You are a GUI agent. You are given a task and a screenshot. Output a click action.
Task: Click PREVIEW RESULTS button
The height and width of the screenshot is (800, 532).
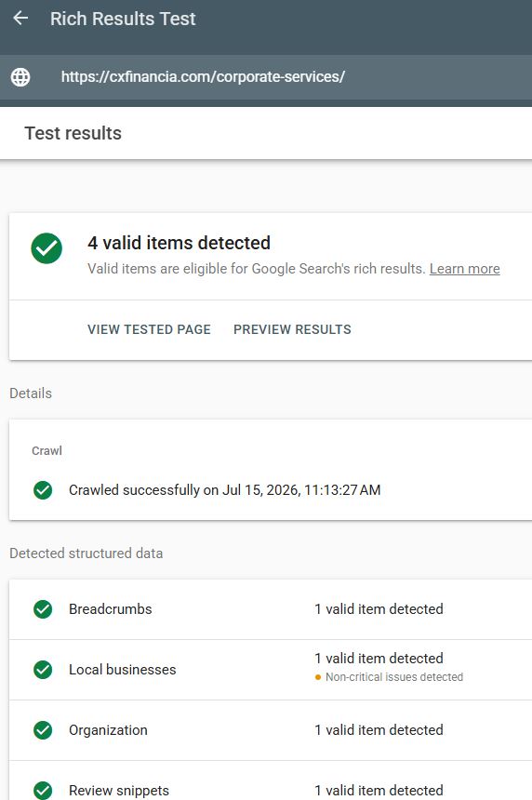(292, 329)
